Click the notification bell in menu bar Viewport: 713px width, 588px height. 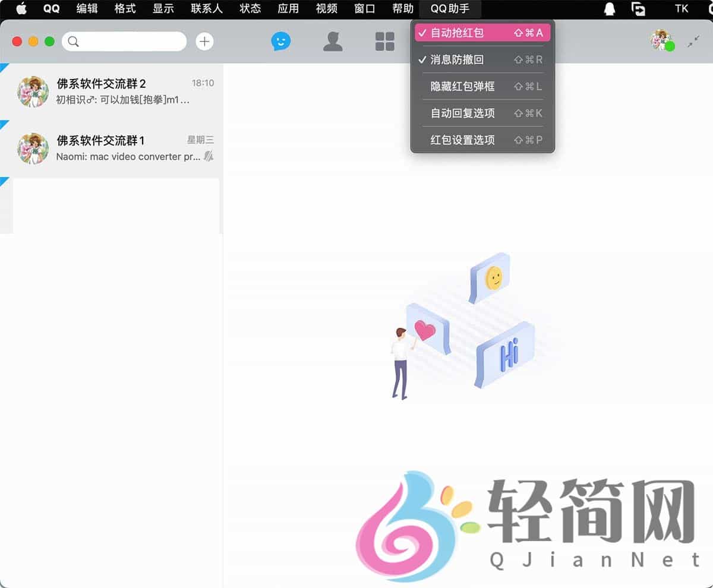610,9
